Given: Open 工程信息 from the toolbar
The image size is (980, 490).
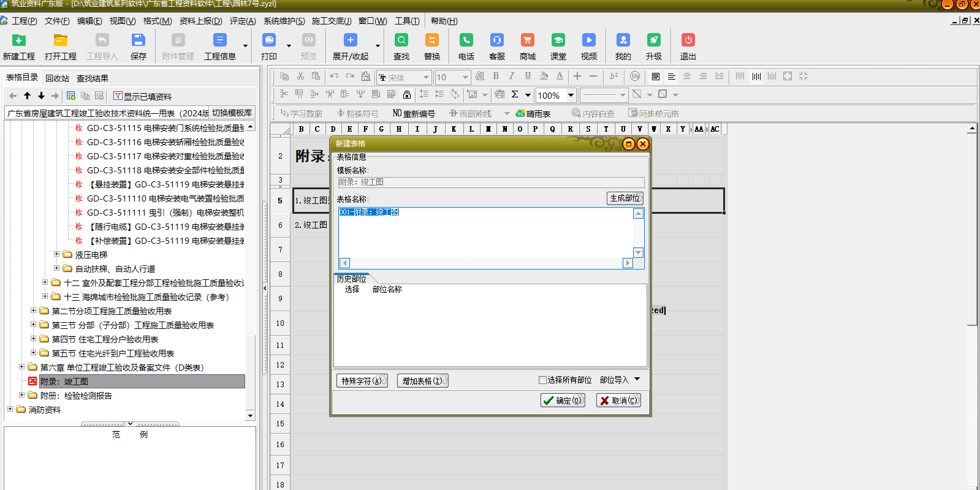Looking at the screenshot, I should coord(219,41).
